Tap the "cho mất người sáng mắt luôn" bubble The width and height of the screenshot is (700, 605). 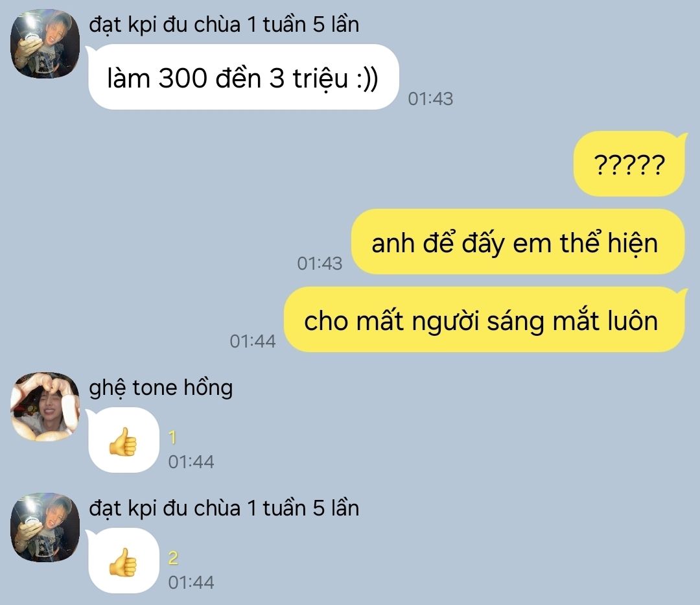(x=484, y=319)
